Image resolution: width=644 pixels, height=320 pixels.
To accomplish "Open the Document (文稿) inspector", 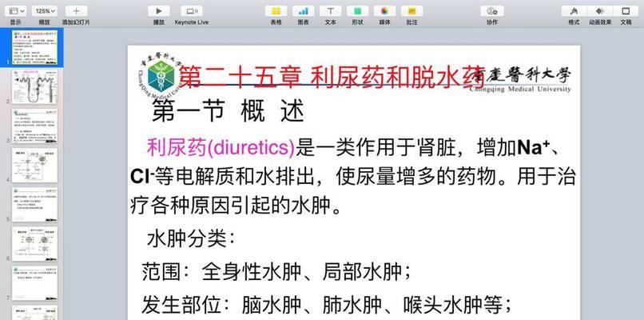I will coord(626,11).
